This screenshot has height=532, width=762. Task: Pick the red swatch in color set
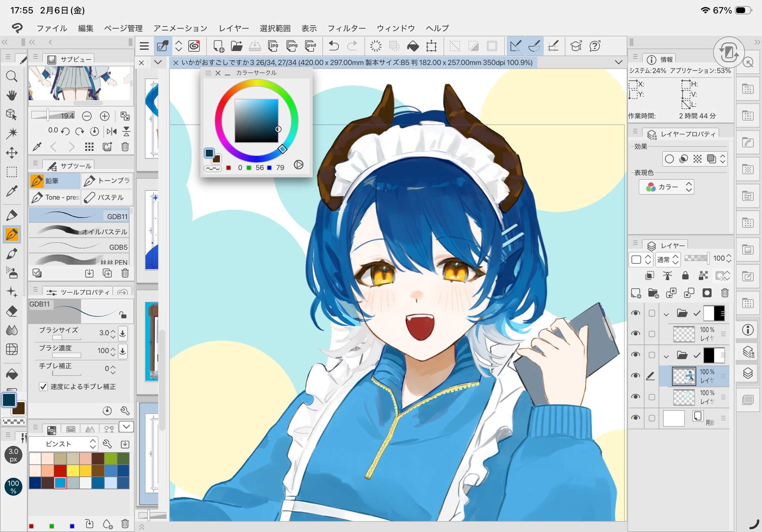(x=60, y=471)
